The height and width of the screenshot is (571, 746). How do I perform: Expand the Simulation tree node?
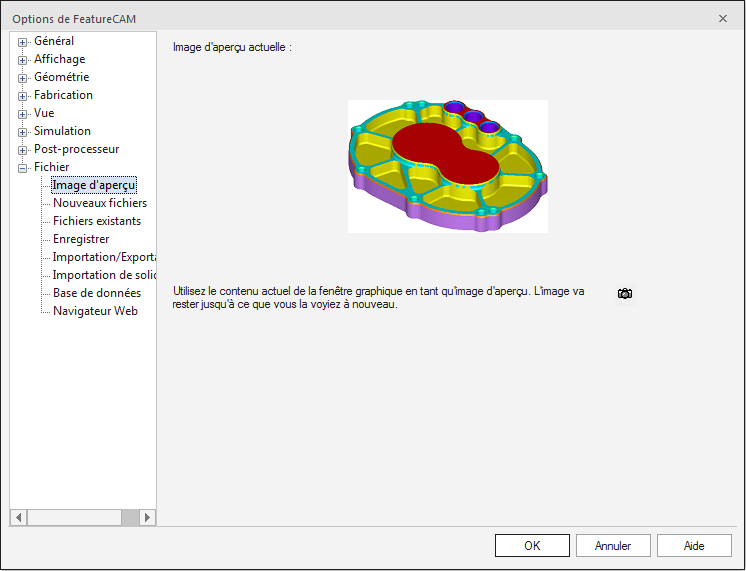pos(22,132)
